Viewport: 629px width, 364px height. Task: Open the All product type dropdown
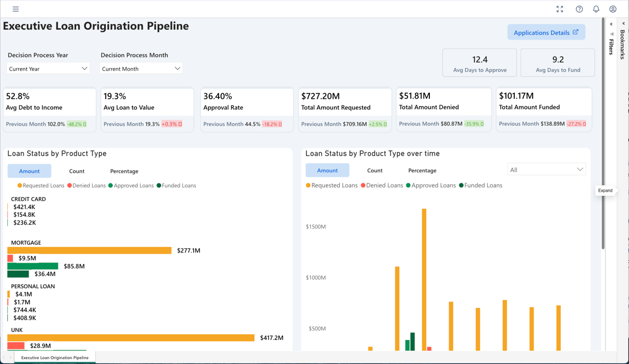point(546,170)
